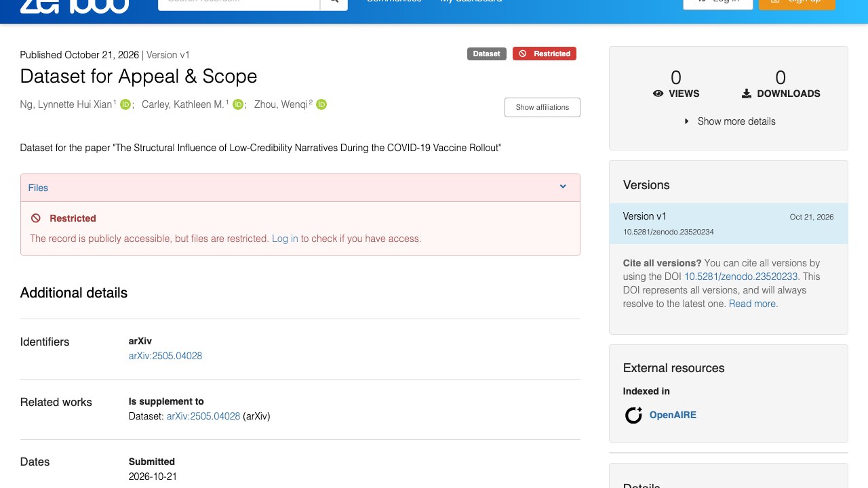Collapse the Files section with the chevron
This screenshot has width=868, height=488.
[x=563, y=187]
